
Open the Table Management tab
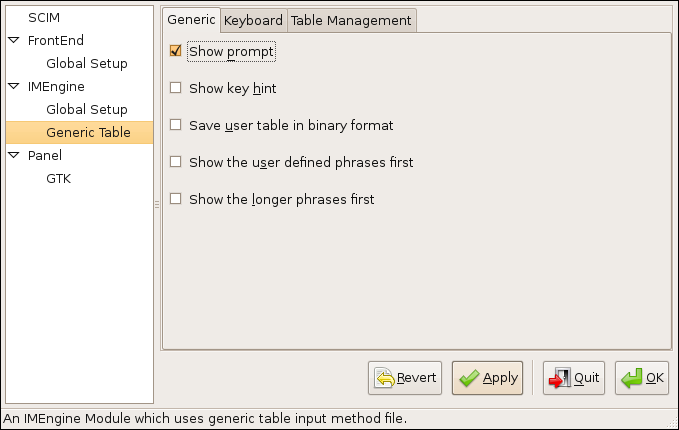[351, 20]
